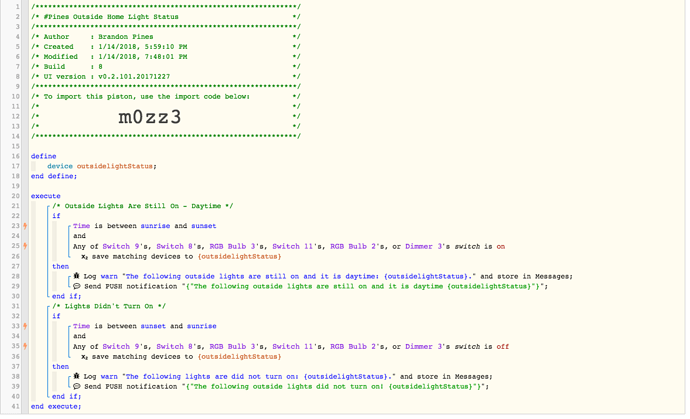Click 'sunrise' on line 23
Viewport: 690px width, 419px height.
click(x=155, y=226)
